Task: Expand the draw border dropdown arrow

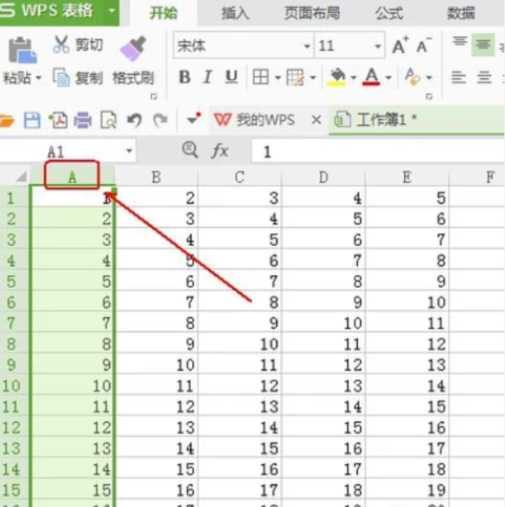Action: pyautogui.click(x=313, y=78)
